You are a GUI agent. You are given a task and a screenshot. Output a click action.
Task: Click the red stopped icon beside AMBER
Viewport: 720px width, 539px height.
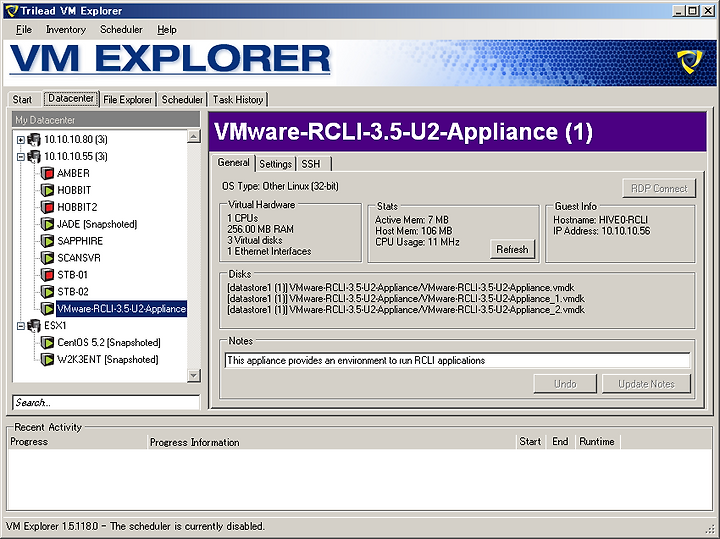pyautogui.click(x=47, y=173)
